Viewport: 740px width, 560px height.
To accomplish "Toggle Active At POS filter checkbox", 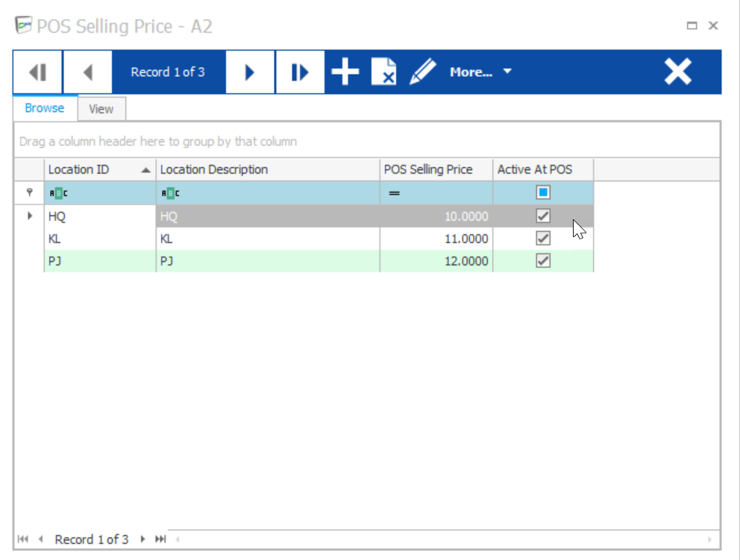I will coord(543,192).
